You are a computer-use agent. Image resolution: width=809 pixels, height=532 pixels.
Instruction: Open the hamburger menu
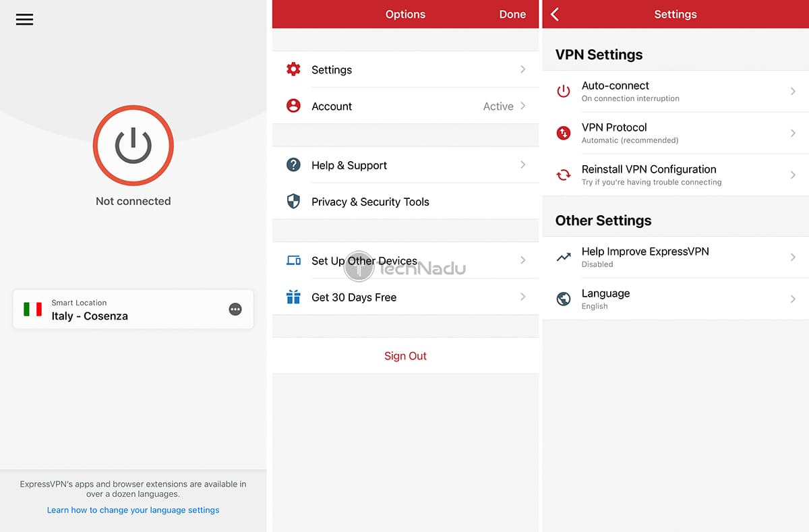(24, 20)
